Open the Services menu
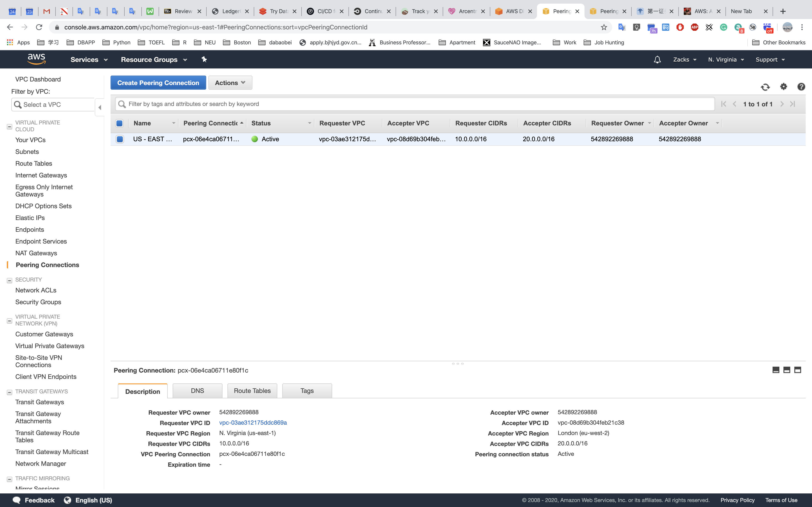 pos(89,60)
